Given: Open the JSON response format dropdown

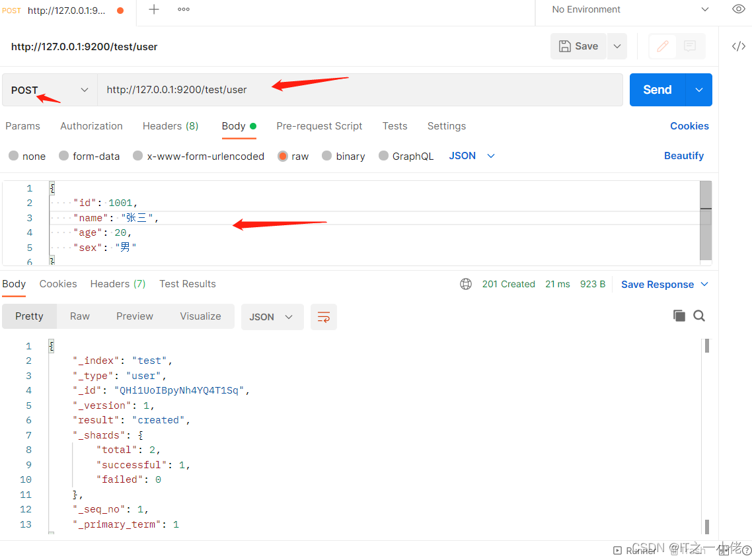Looking at the screenshot, I should (x=272, y=317).
